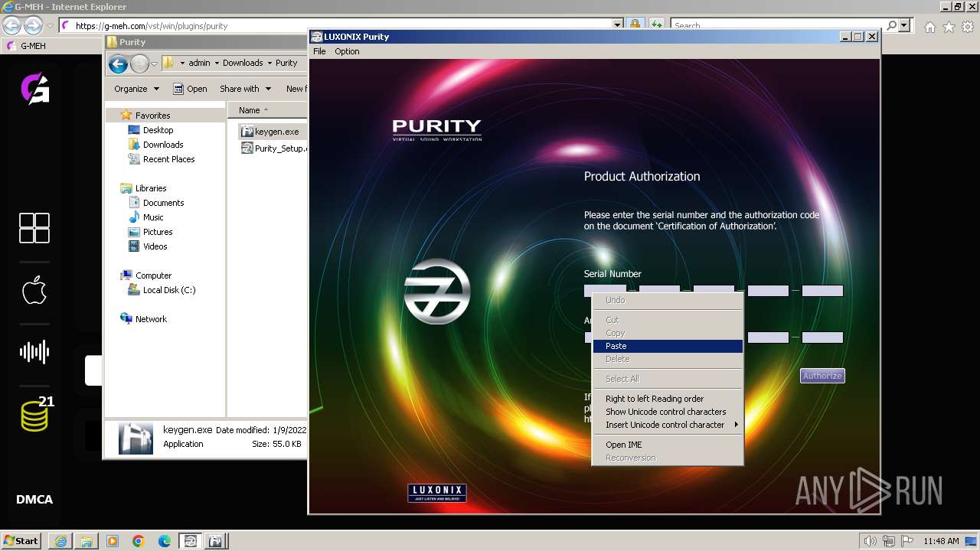Click the 11:48 AM taskbar clock
This screenshot has width=980, height=551.
point(941,541)
